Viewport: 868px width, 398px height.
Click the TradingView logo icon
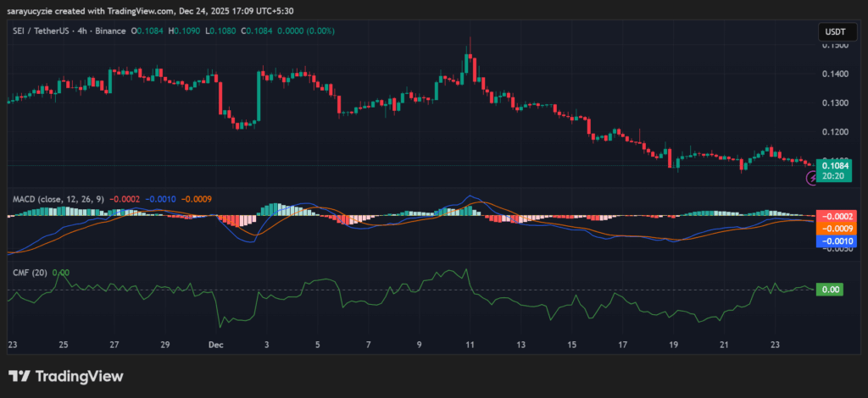(19, 376)
